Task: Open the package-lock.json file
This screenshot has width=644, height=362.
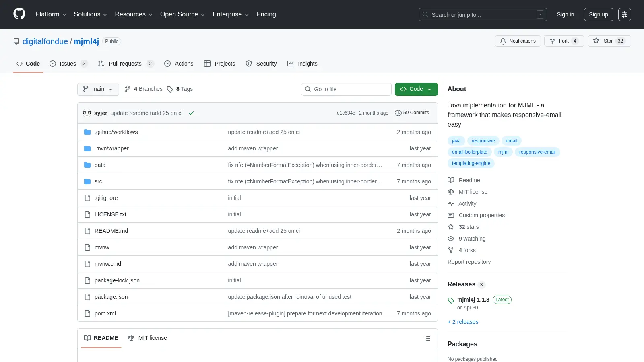Action: pyautogui.click(x=117, y=280)
